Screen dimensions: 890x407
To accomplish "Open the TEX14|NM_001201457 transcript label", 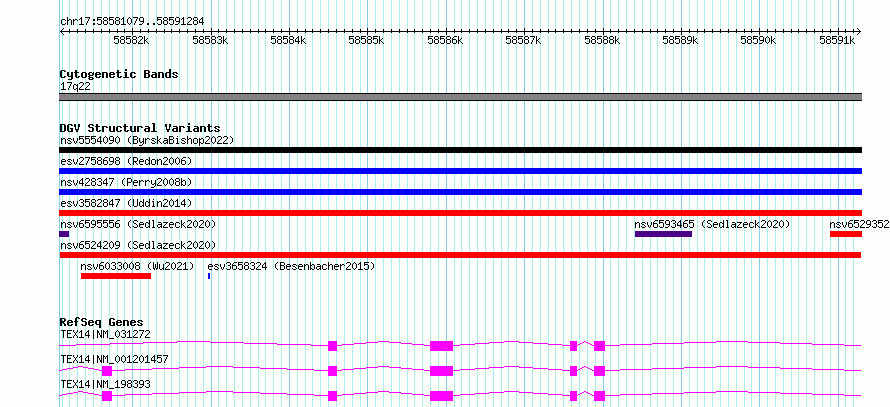I will [x=114, y=359].
